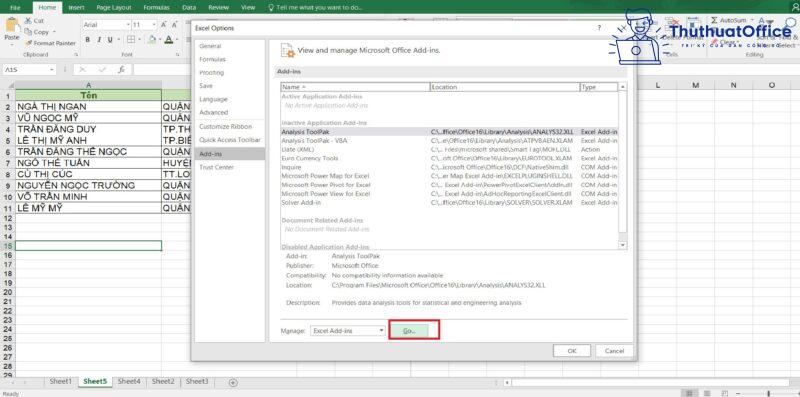The width and height of the screenshot is (800, 397).
Task: Increase font size with larger A
Action: (x=163, y=24)
